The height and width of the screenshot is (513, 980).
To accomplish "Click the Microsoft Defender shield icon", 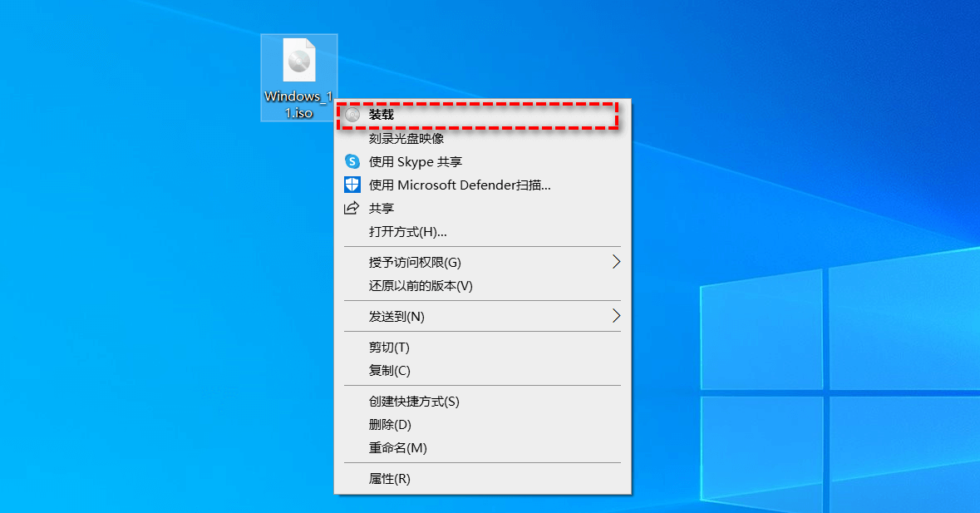I will (352, 185).
